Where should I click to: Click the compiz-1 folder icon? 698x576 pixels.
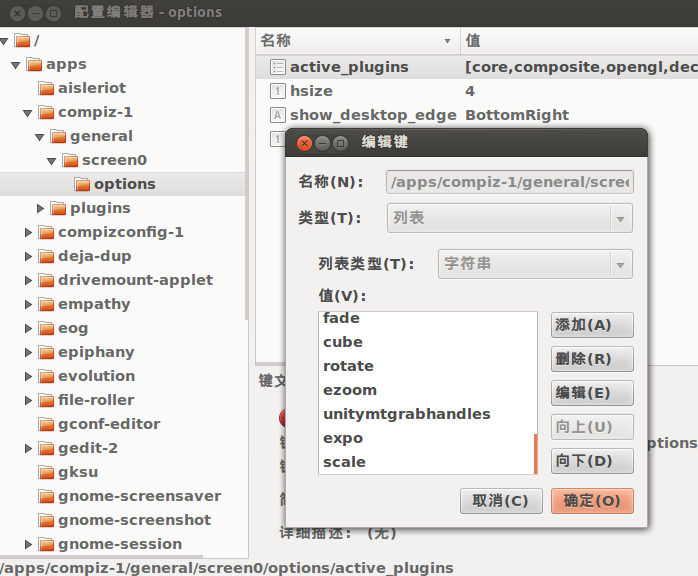(x=46, y=112)
